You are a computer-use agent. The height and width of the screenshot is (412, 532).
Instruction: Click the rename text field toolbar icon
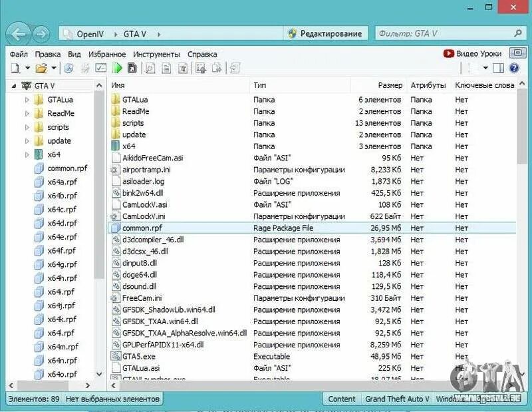(182, 69)
